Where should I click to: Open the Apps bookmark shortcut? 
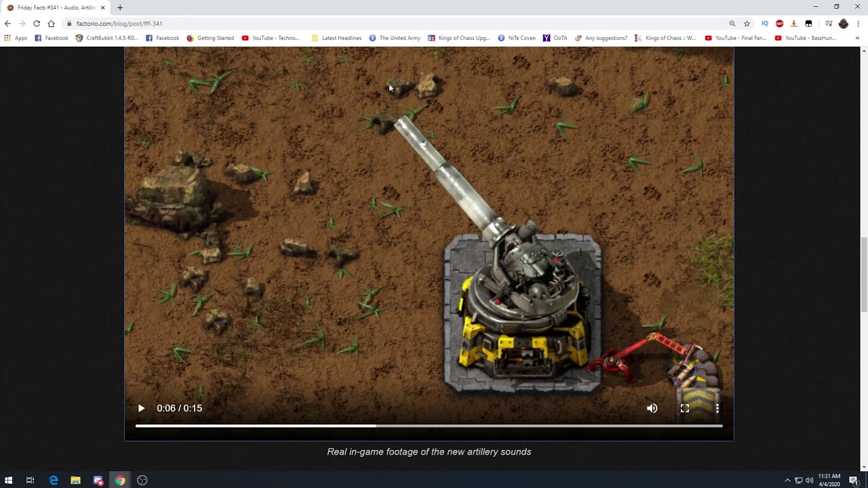[x=16, y=38]
